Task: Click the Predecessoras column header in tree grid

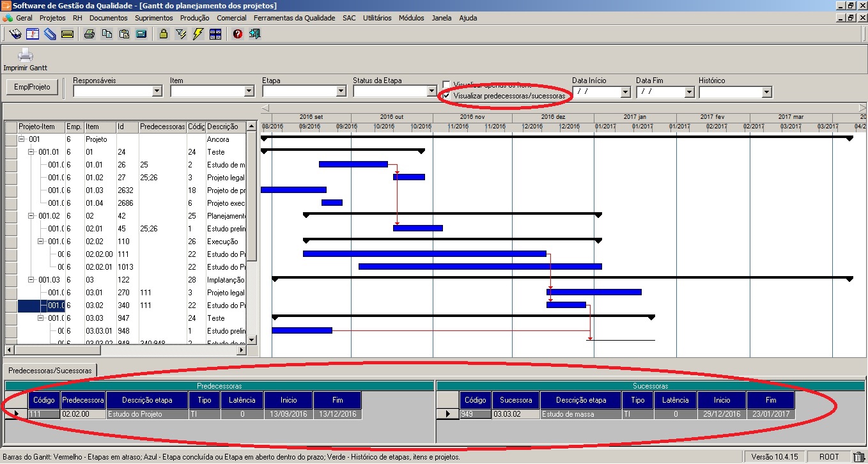Action: pos(162,127)
